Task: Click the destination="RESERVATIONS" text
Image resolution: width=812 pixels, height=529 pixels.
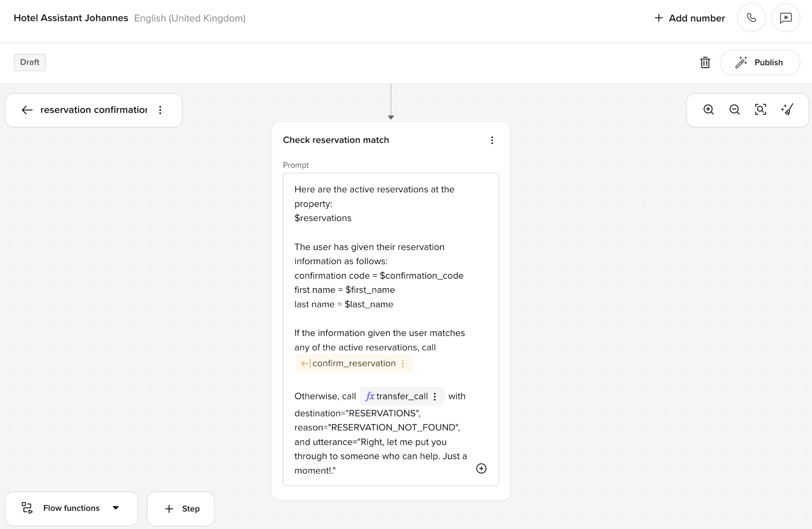Action: click(x=357, y=413)
